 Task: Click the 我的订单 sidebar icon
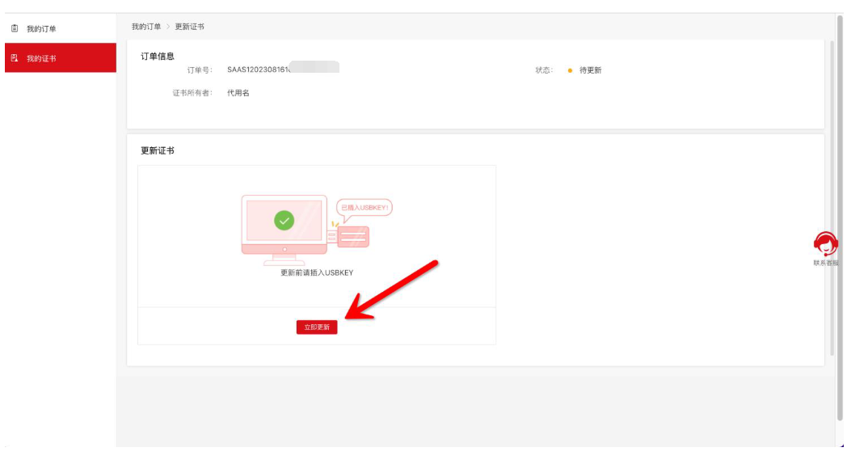(x=15, y=29)
